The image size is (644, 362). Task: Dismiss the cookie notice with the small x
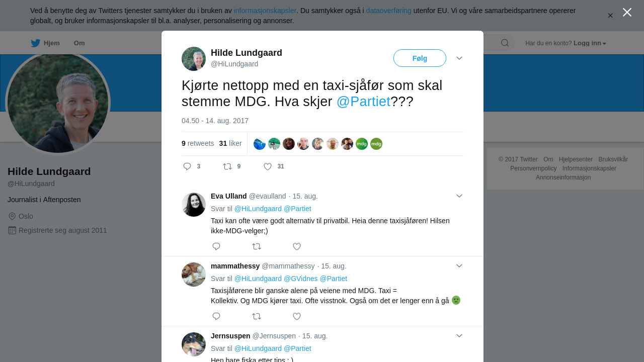click(610, 16)
